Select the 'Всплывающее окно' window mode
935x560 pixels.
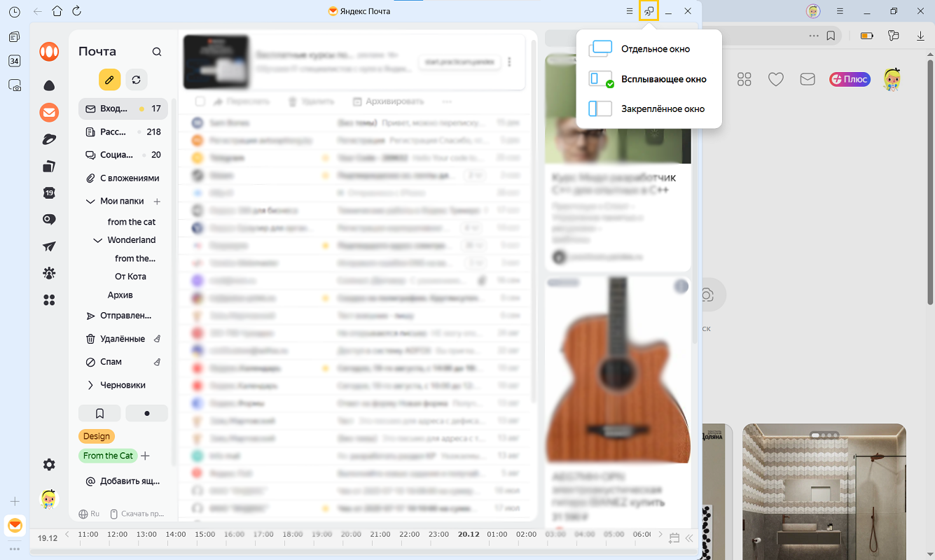[x=663, y=79]
